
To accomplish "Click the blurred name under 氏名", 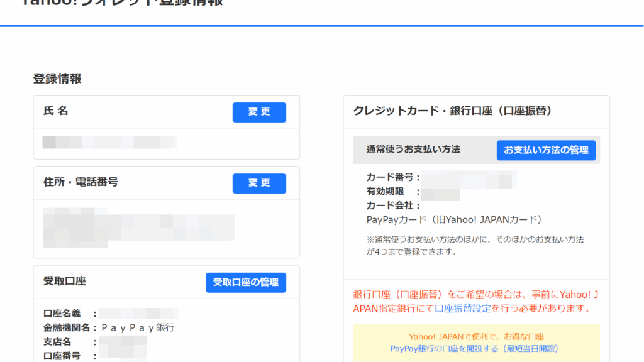I will pyautogui.click(x=109, y=143).
